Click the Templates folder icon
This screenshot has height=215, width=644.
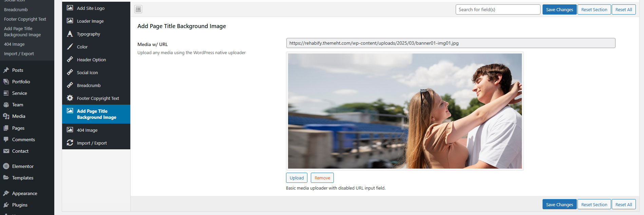pos(6,178)
